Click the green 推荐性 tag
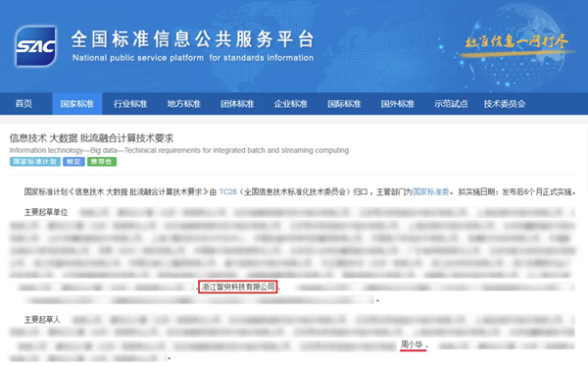The height and width of the screenshot is (366, 588). [102, 162]
